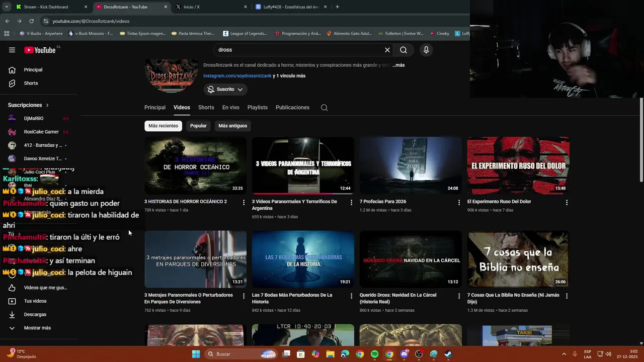Expand Suscripciones section chevron
The width and height of the screenshot is (644, 362).
point(47,105)
